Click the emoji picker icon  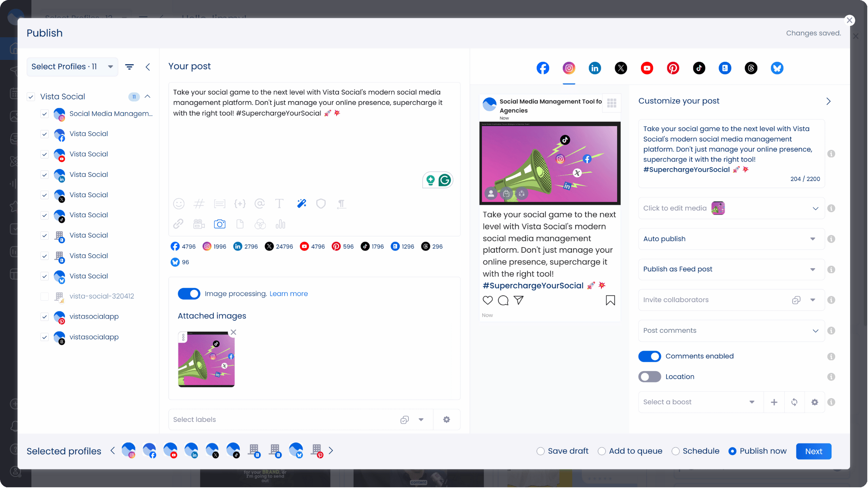click(179, 203)
